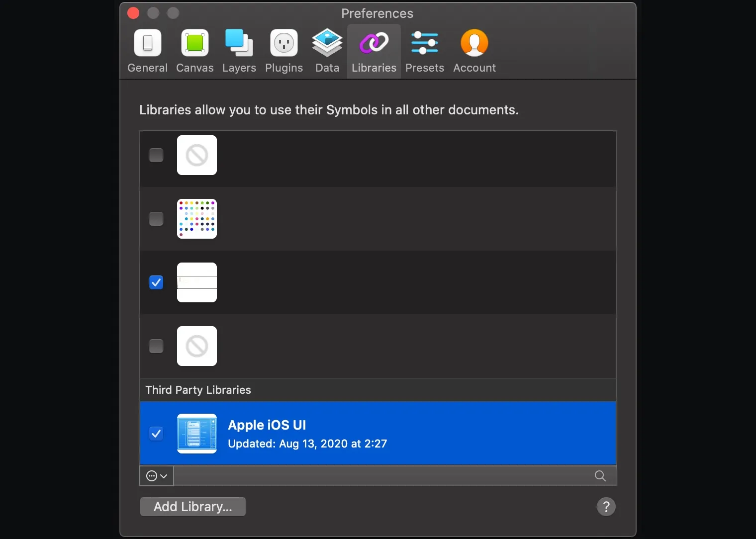
Task: Open the Data preferences pane
Action: (x=327, y=51)
